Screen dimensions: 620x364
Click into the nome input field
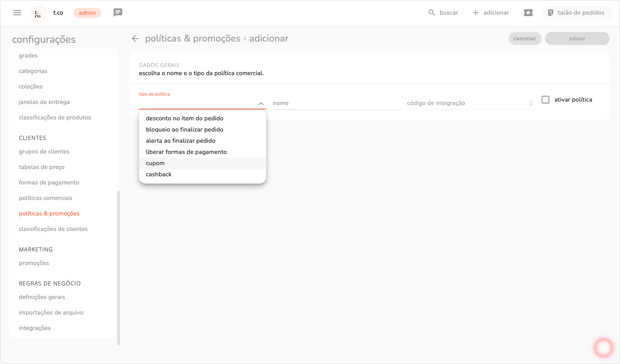336,103
